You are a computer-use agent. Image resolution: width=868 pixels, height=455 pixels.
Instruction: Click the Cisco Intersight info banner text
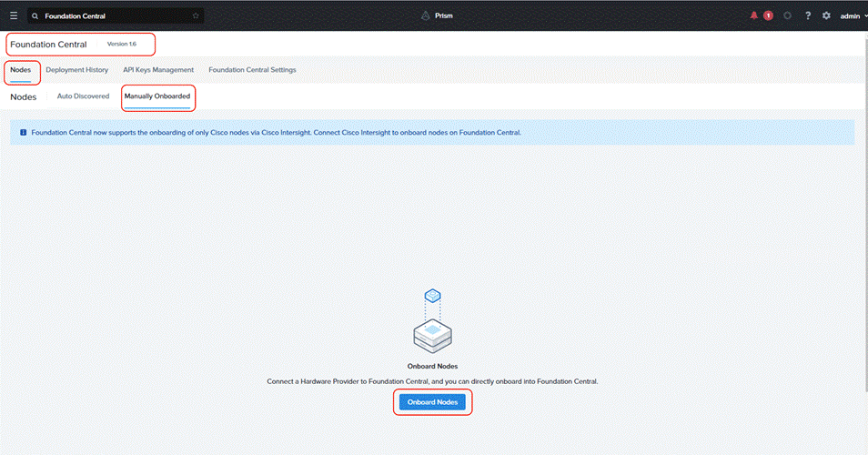pos(277,132)
